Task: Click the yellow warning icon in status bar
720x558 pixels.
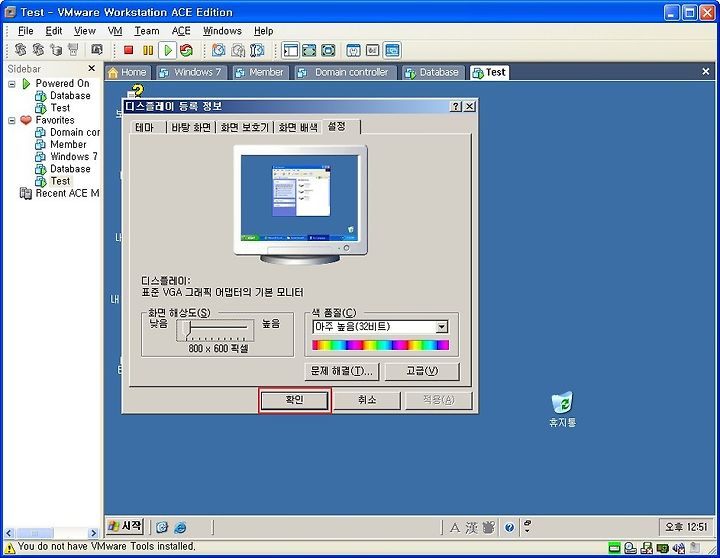Action: 10,547
